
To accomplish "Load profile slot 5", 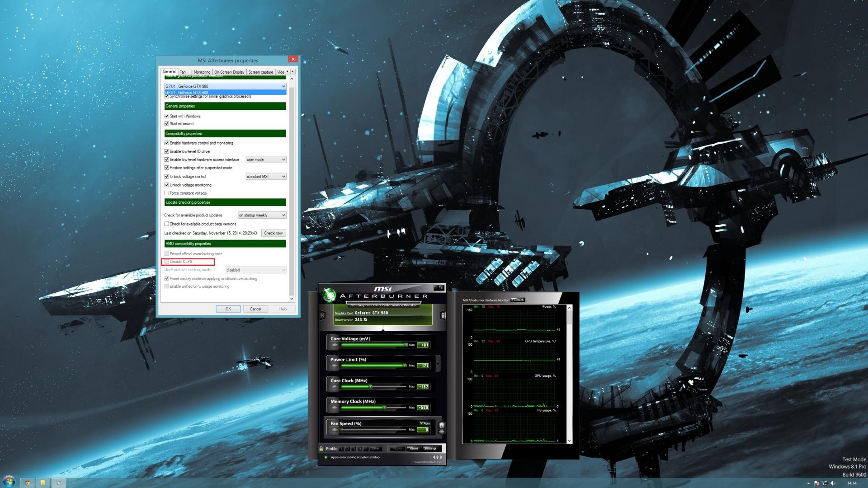I will pos(366,449).
